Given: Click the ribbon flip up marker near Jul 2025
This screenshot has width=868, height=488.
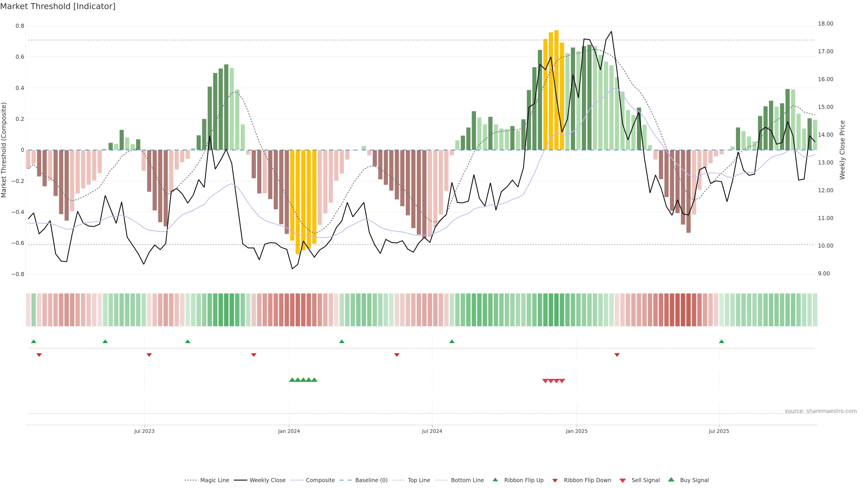Looking at the screenshot, I should 722,342.
